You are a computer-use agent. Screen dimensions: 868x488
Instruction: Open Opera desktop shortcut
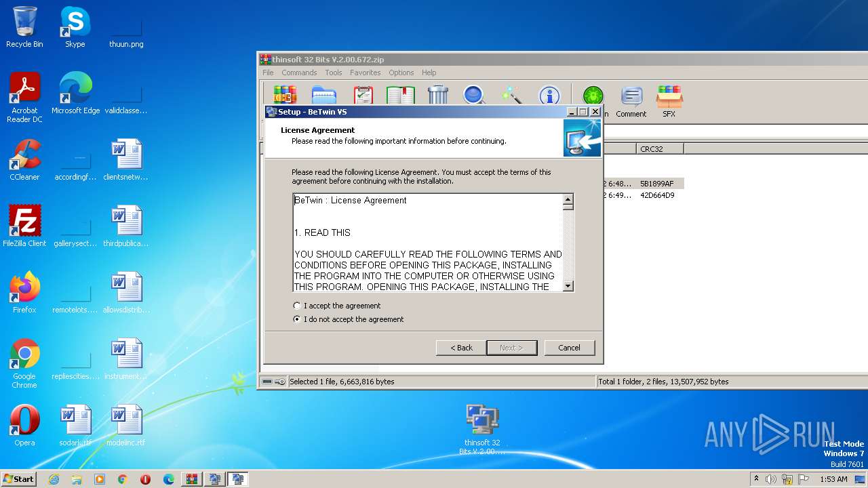click(24, 426)
